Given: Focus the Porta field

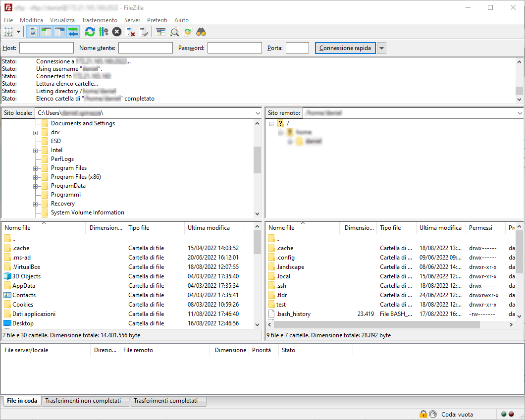Looking at the screenshot, I should point(297,48).
